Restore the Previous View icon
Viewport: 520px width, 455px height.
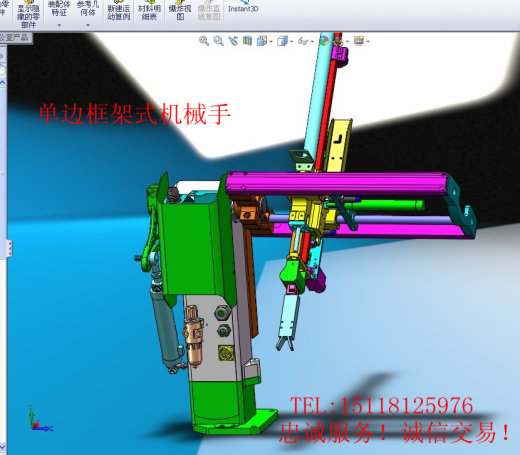click(x=233, y=41)
